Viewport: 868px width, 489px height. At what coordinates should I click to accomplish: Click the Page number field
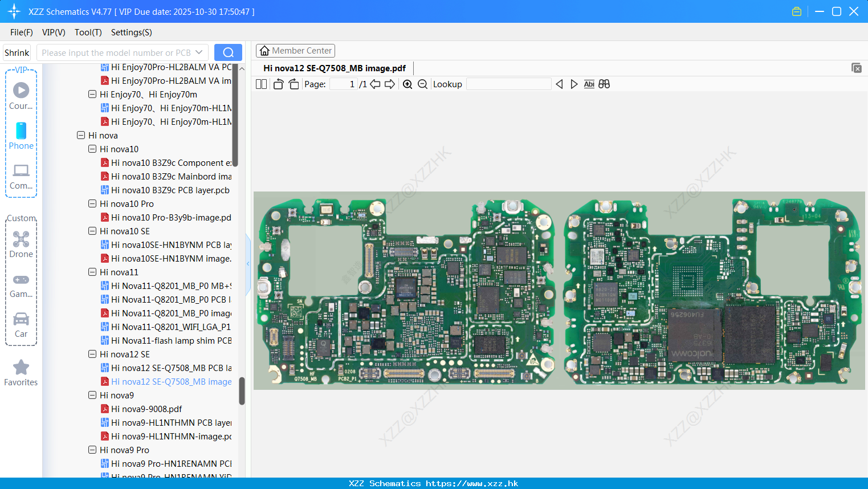[343, 84]
